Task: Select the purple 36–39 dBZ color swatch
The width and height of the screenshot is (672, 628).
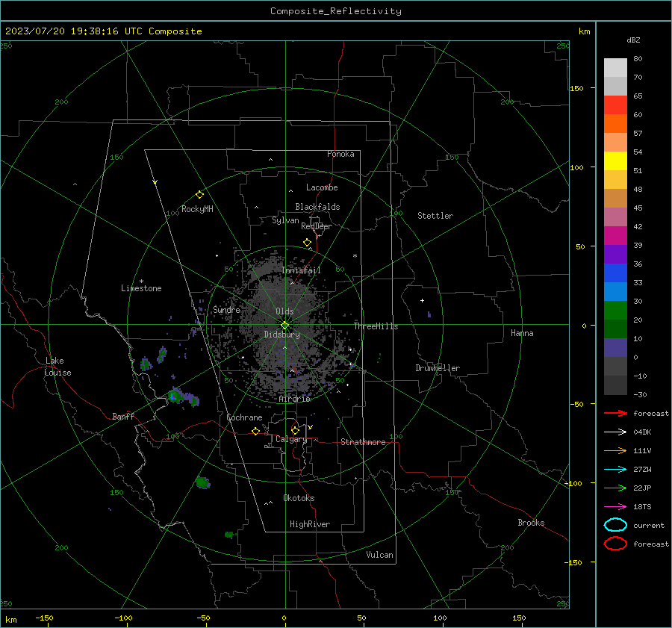Action: click(615, 254)
